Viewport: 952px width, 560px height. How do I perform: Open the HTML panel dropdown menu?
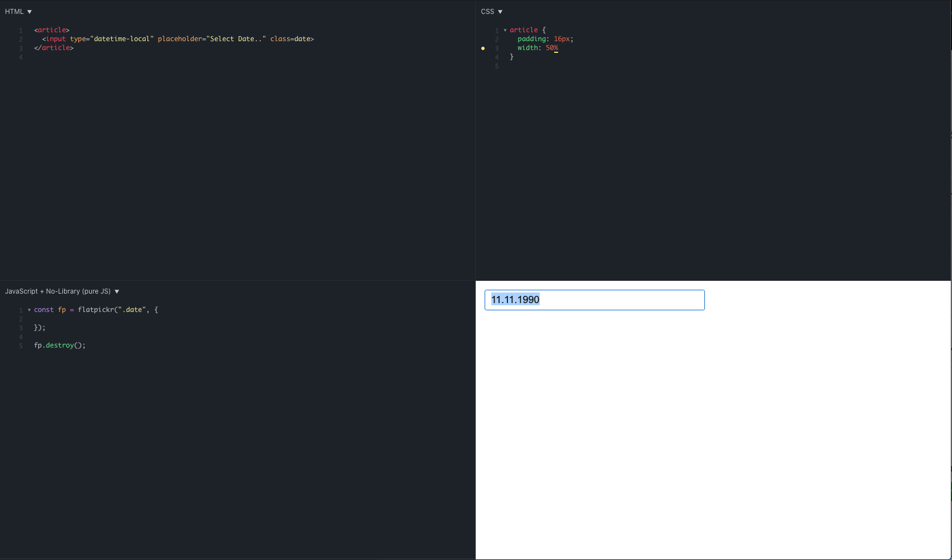coord(28,11)
